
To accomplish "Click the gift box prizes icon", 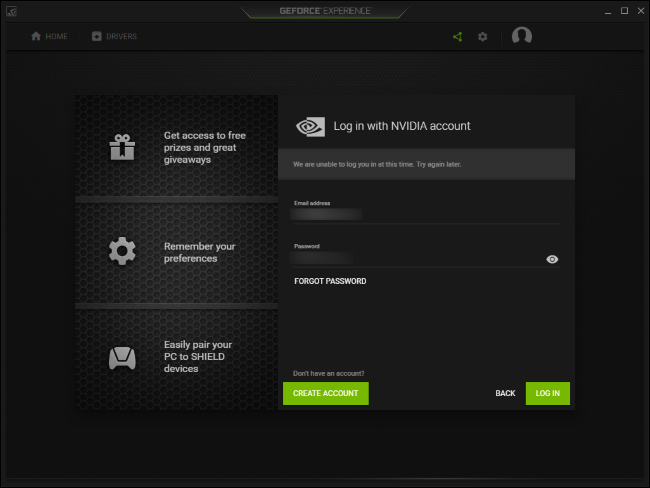I will point(122,147).
